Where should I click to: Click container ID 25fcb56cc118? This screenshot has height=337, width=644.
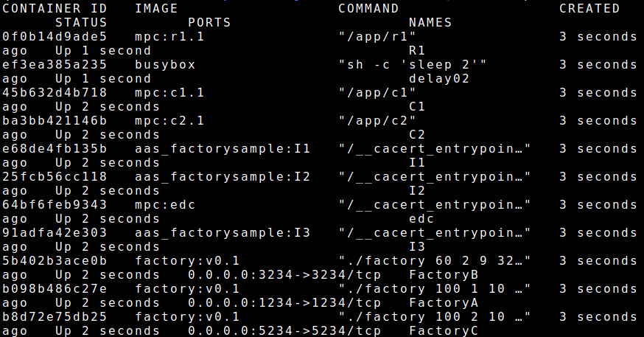pos(55,176)
